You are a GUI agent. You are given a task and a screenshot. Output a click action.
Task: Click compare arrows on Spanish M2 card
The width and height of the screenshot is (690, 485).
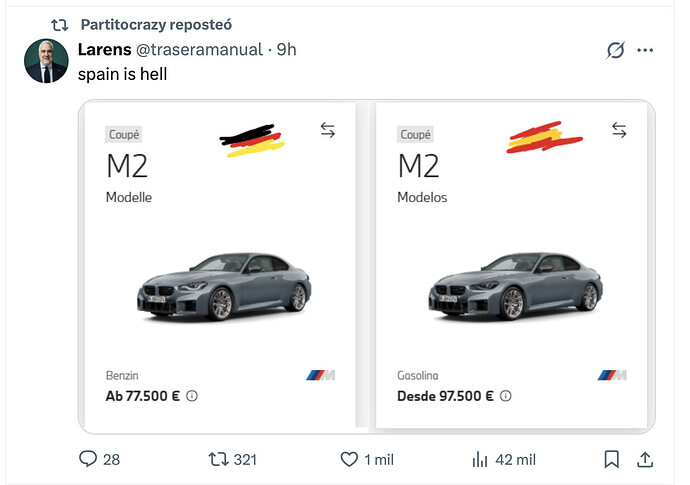[619, 130]
